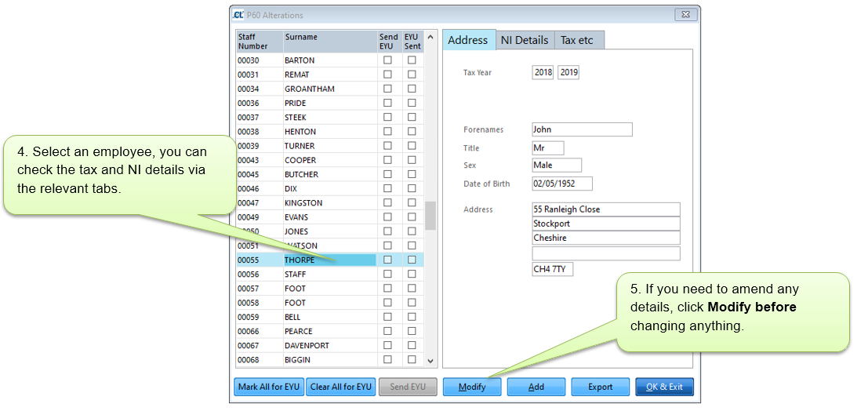
Task: Click the P60 Alterations app icon
Action: 238,15
